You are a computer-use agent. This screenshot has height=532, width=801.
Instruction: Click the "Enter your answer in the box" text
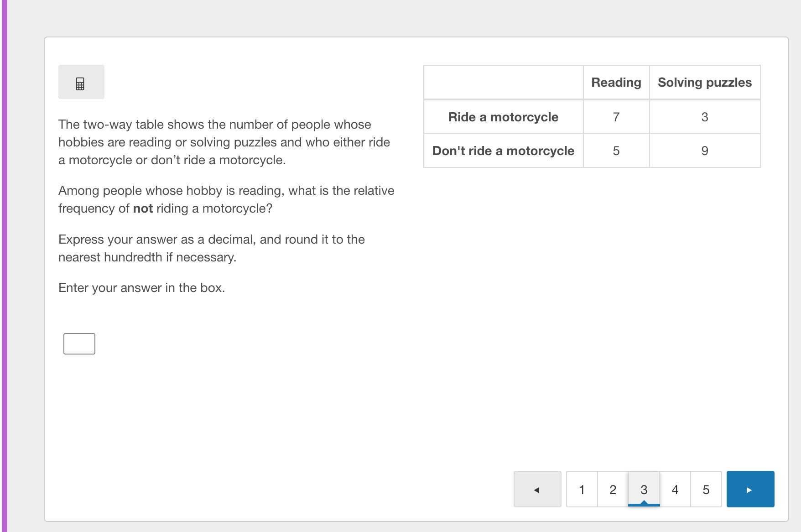[141, 288]
